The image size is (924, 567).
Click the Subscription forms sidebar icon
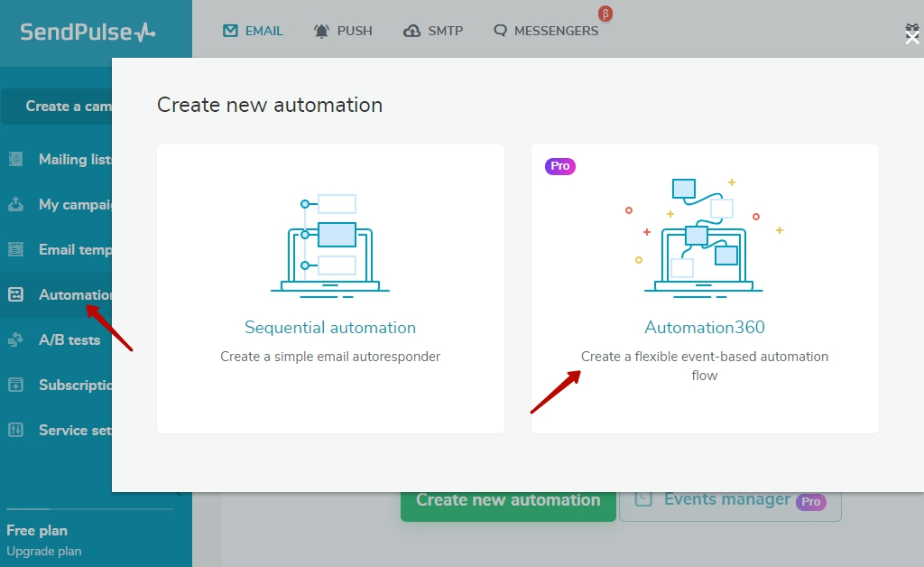tap(16, 385)
